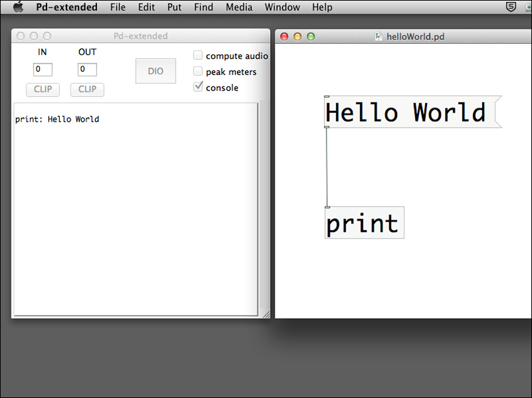Click the print object's inlet
Screen dimensions: 532x398
(327, 207)
